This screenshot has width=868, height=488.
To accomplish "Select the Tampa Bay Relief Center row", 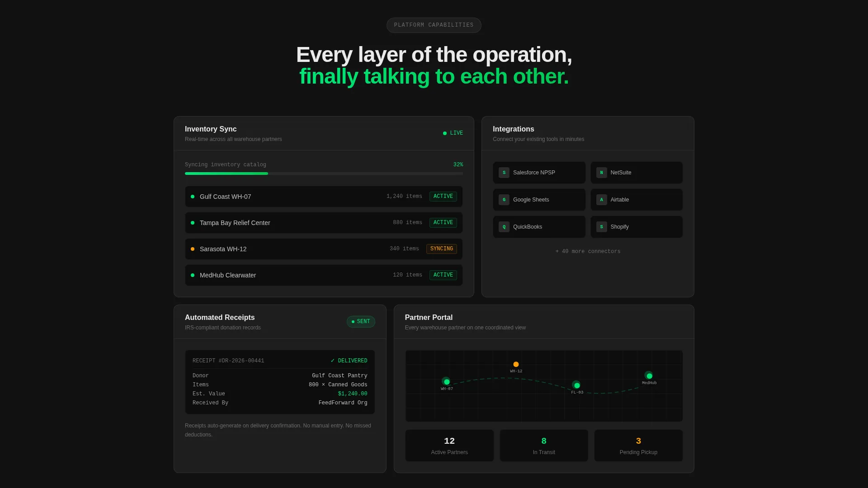I will point(324,223).
